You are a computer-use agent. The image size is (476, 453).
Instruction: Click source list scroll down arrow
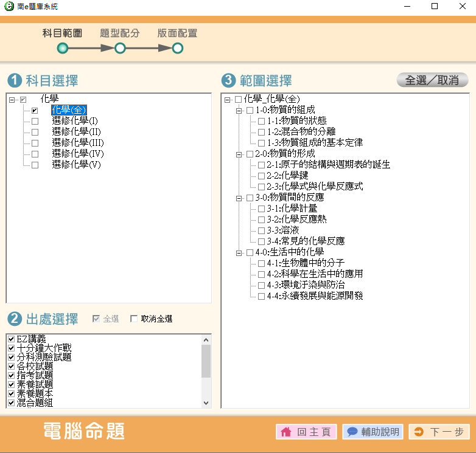click(x=206, y=403)
